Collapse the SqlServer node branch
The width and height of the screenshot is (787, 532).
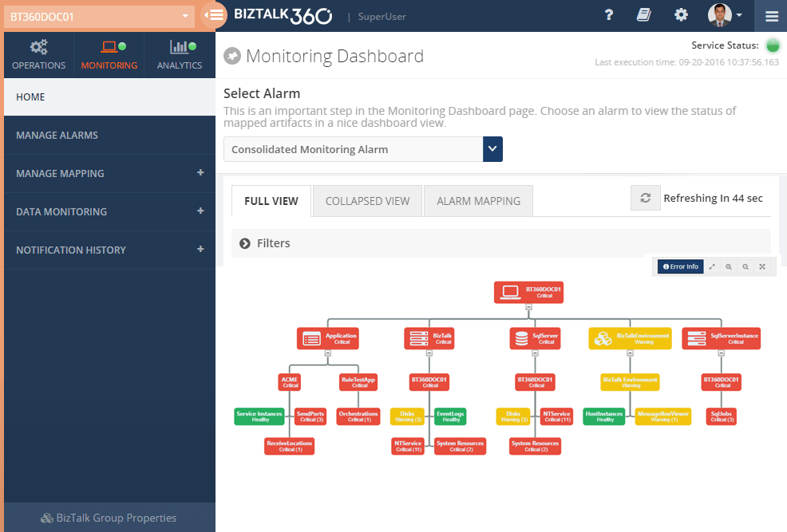click(535, 353)
